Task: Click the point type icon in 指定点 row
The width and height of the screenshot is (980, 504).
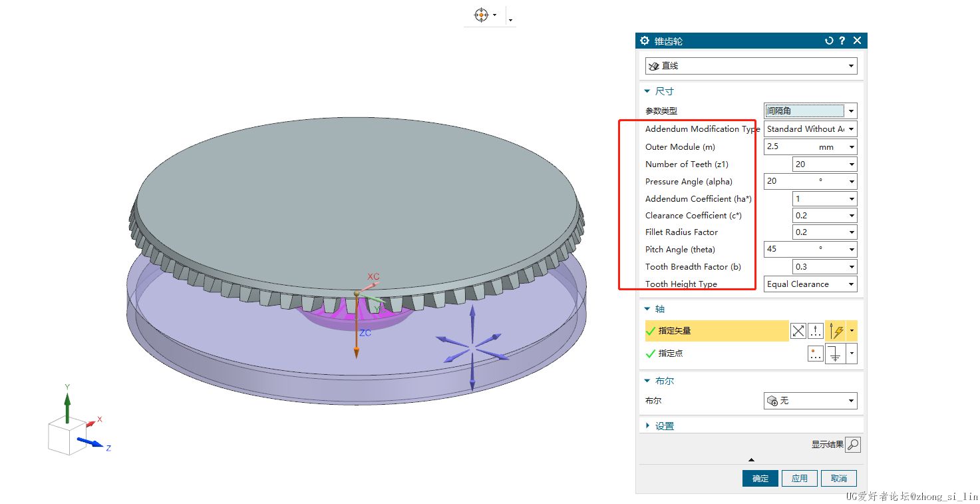Action: [836, 354]
